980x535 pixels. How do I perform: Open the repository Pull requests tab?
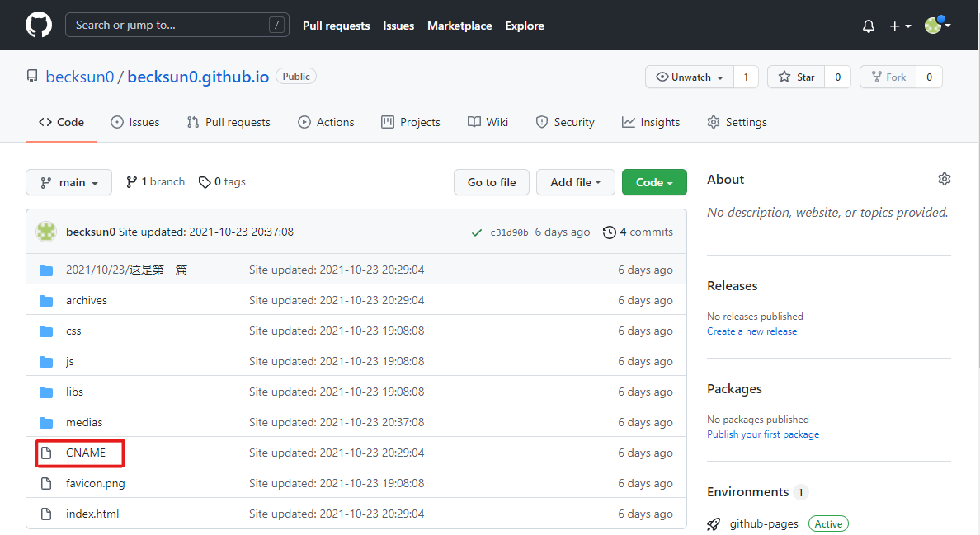[229, 122]
